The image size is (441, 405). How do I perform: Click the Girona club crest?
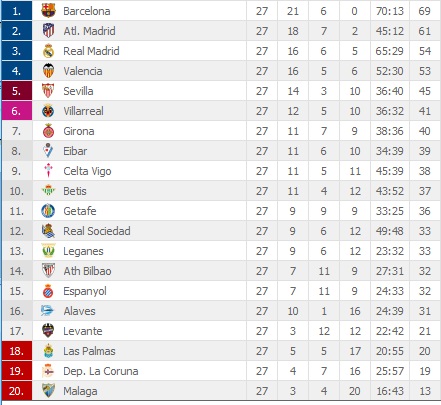[x=48, y=131]
